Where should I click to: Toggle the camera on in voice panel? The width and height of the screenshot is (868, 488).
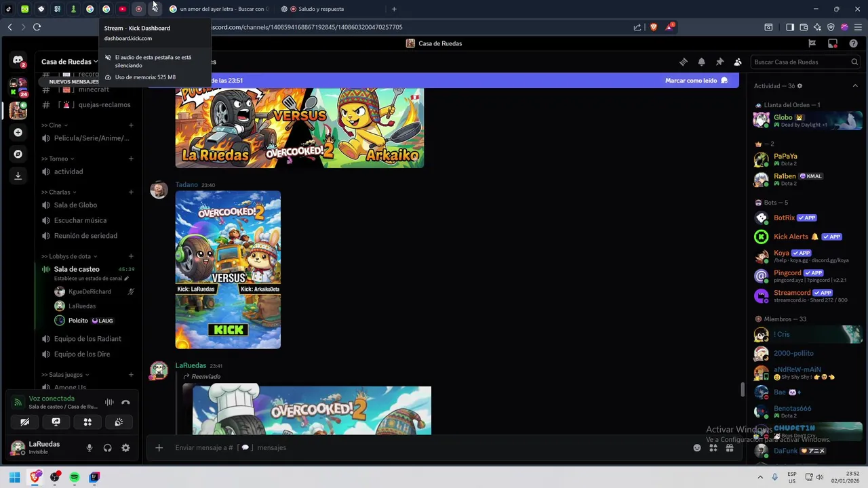(25, 422)
